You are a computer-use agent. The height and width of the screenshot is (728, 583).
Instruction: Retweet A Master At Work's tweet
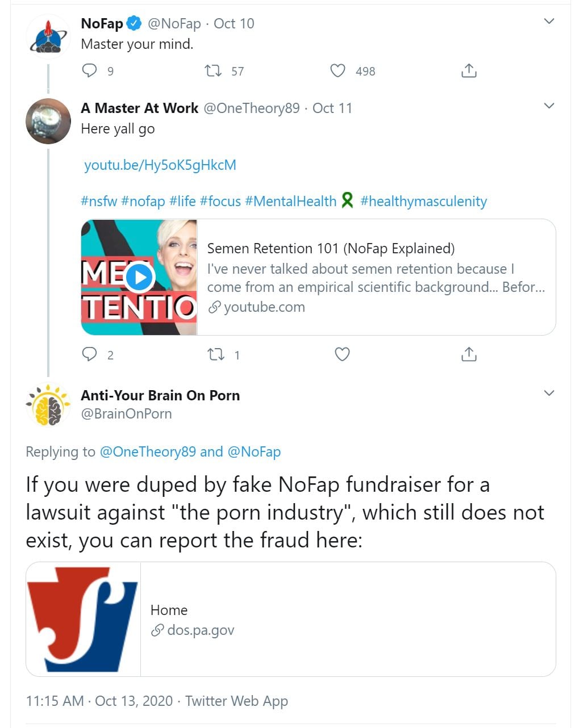click(x=215, y=354)
